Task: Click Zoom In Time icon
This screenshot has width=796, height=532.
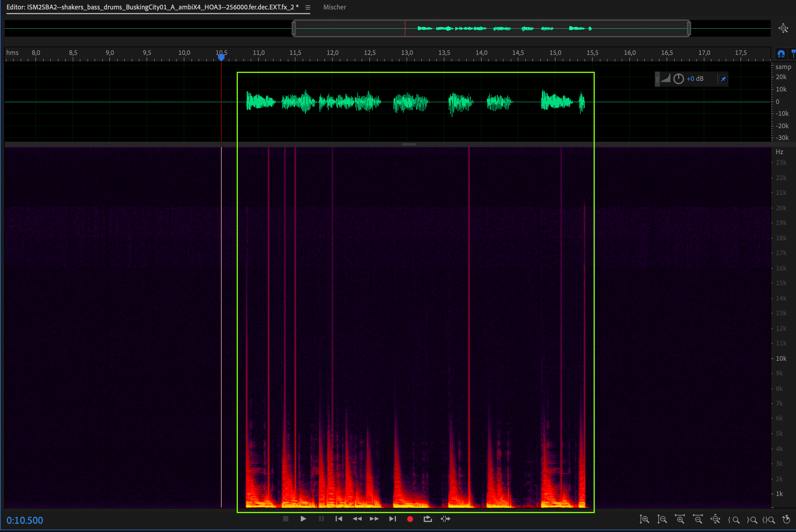Action: (x=680, y=519)
